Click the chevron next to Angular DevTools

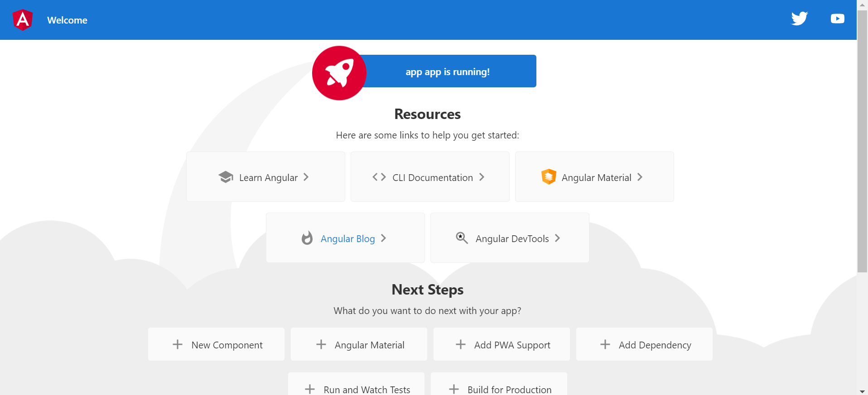(x=558, y=238)
